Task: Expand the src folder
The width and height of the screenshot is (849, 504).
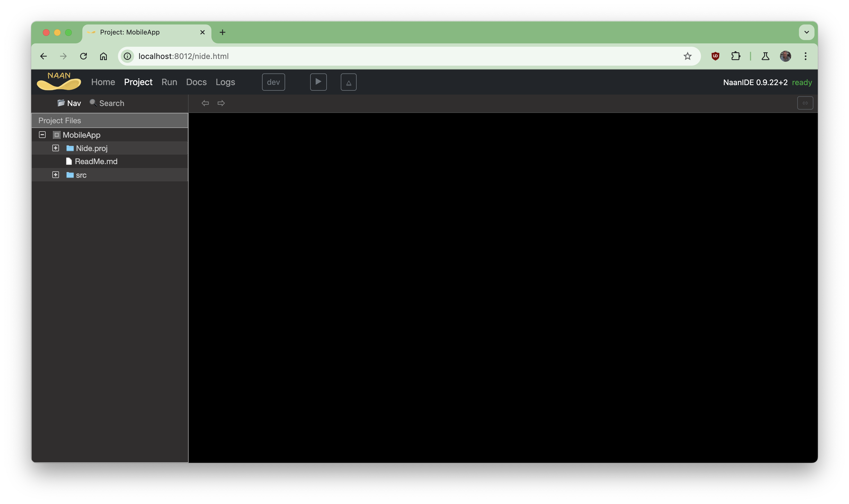Action: click(55, 175)
